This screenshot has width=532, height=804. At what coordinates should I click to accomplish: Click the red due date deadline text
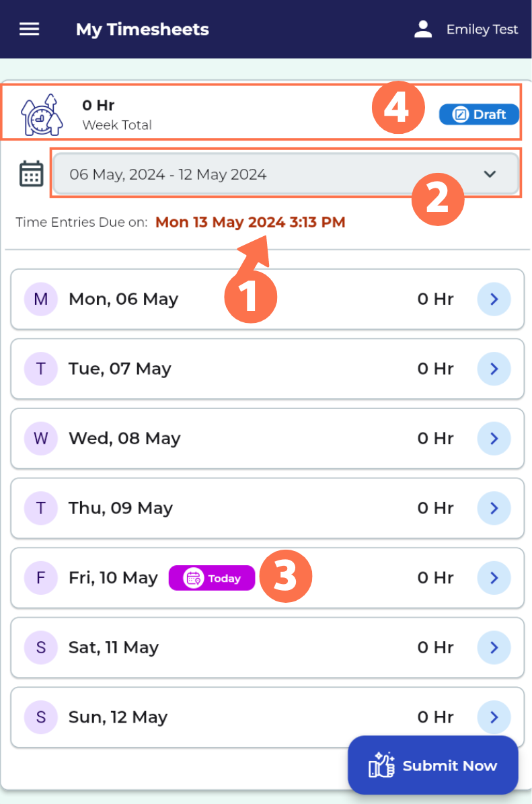[x=250, y=222]
